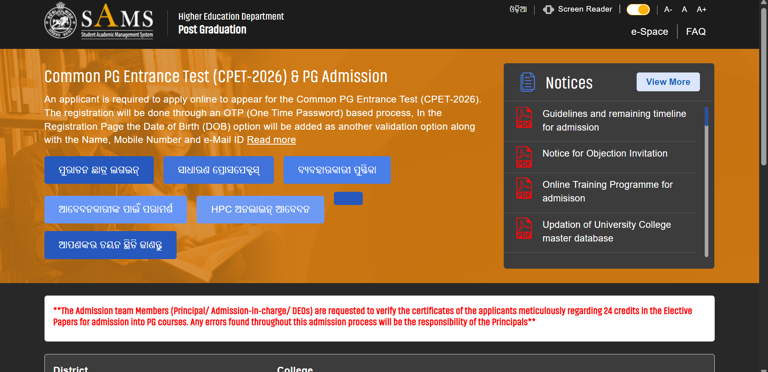Decrease font size with A-

(668, 9)
